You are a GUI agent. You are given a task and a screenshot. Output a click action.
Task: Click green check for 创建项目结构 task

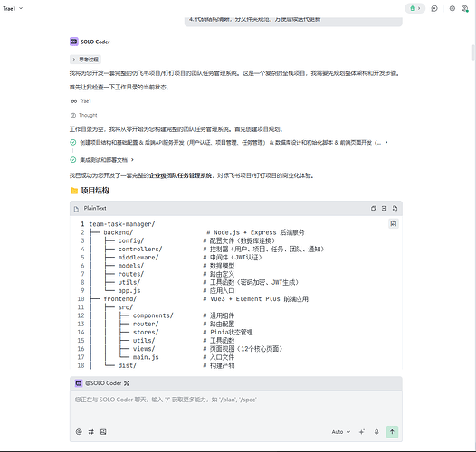(x=73, y=142)
